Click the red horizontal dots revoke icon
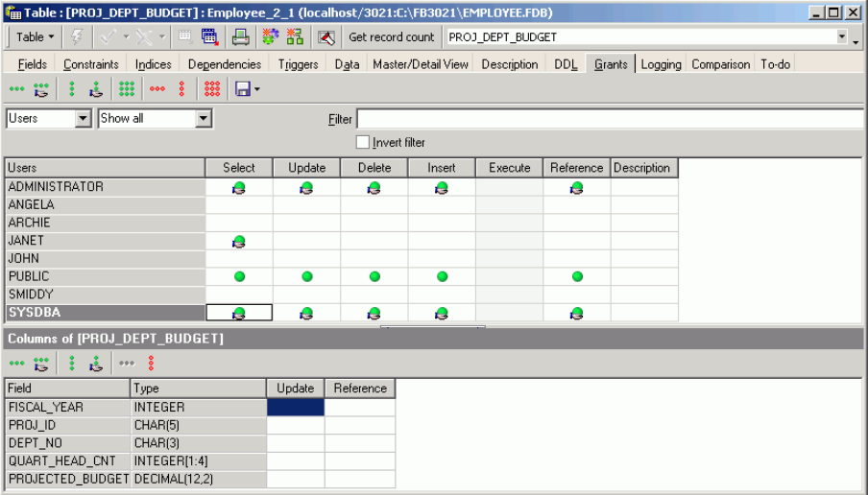 pos(157,88)
